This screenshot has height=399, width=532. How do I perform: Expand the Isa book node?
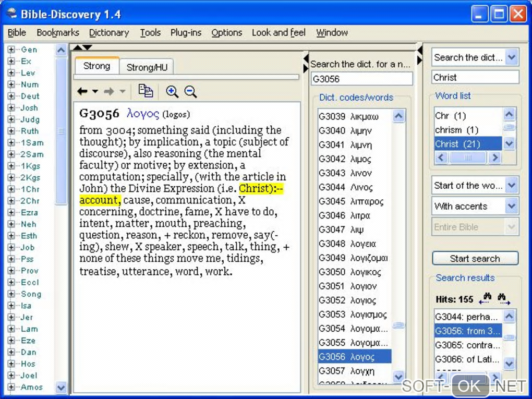(11, 305)
